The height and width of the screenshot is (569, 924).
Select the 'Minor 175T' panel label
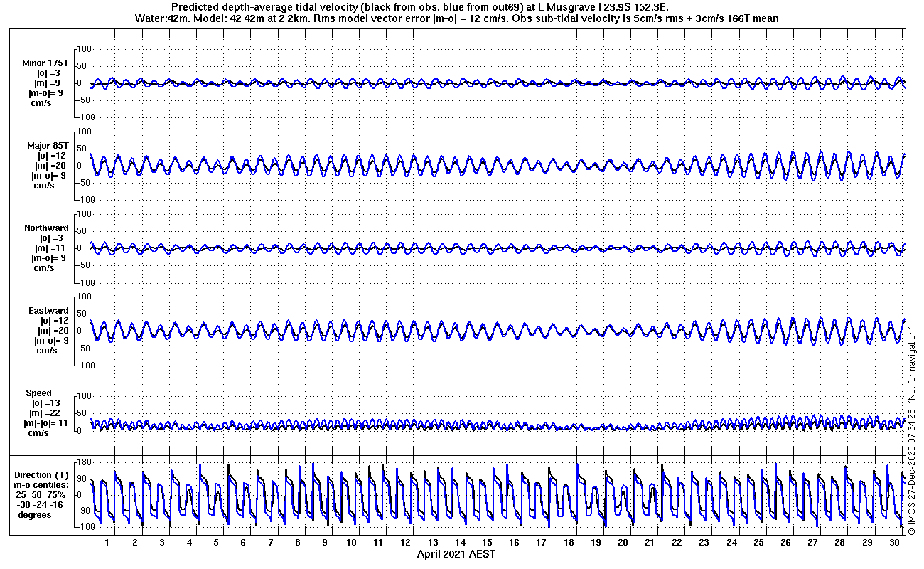point(46,63)
